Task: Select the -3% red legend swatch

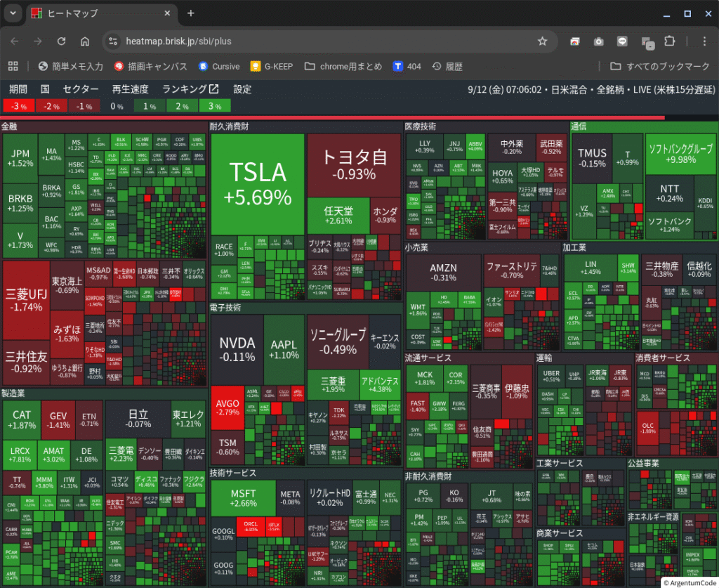Action: (x=19, y=106)
